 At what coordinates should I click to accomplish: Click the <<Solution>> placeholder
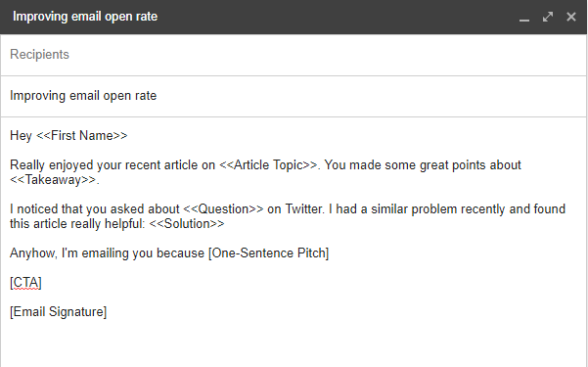pos(187,224)
